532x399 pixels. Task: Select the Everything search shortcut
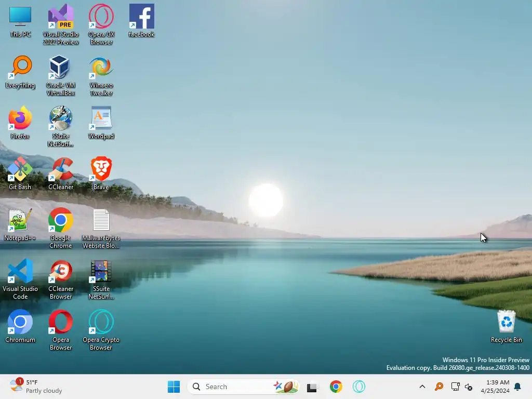20,72
